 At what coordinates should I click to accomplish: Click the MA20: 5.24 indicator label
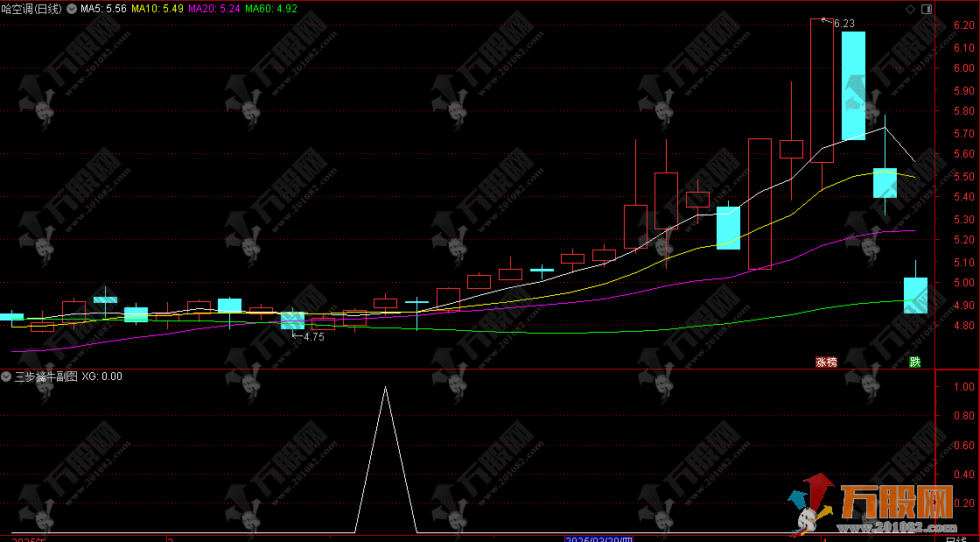click(213, 9)
